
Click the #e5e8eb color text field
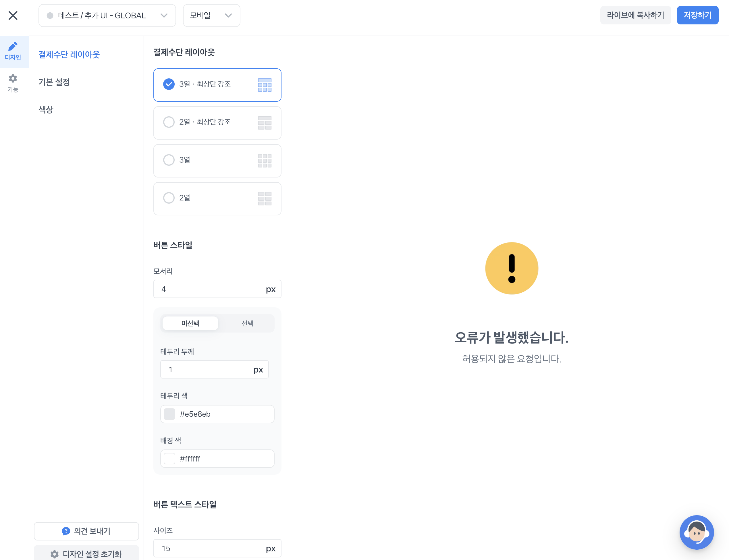pyautogui.click(x=217, y=414)
